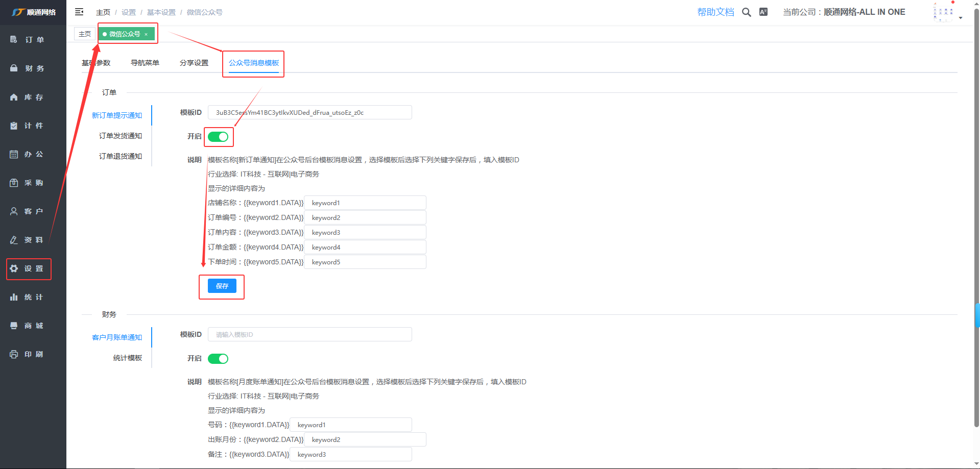Collapse sidebar with the hamburger menu icon
Viewport: 980px width, 469px height.
click(x=79, y=12)
